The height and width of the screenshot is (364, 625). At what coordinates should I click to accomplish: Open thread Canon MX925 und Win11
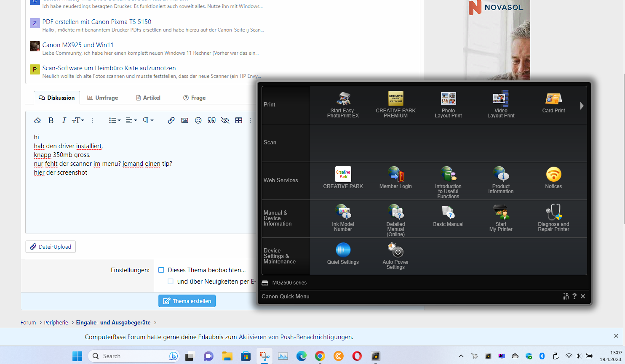click(78, 45)
